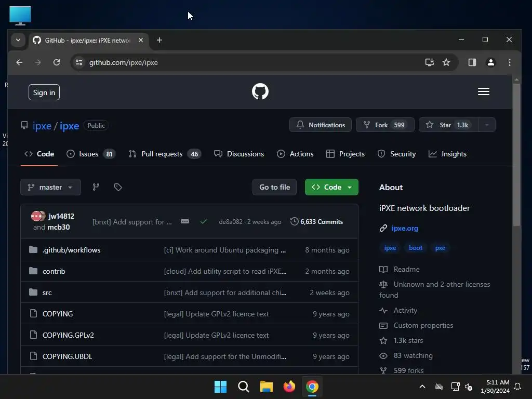Open Chrome tab search chevron
This screenshot has width=532, height=399.
pyautogui.click(x=18, y=40)
